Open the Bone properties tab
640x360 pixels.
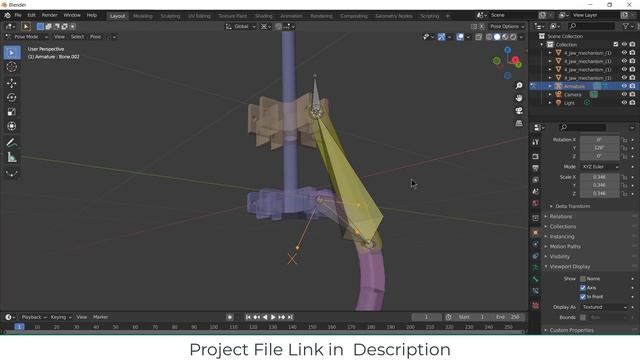(x=536, y=279)
